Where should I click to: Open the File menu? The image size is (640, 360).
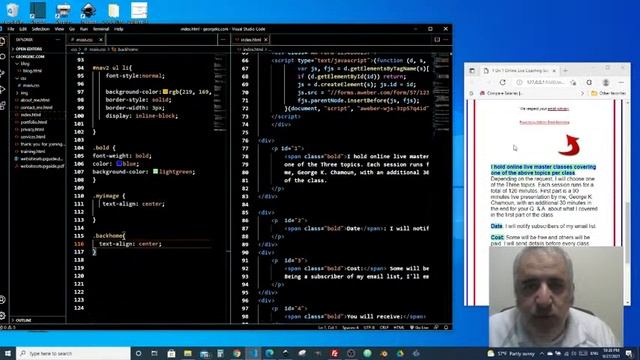[x=11, y=29]
